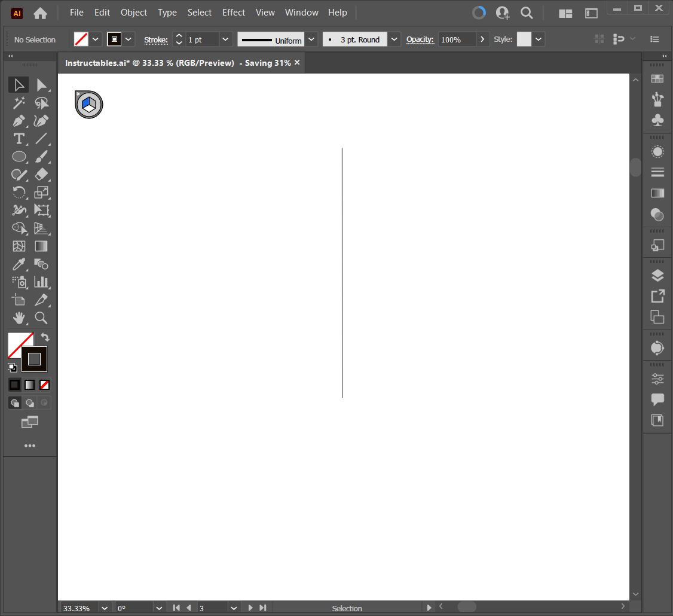Click the Home button
Viewport: 673px width, 616px height.
(x=39, y=13)
